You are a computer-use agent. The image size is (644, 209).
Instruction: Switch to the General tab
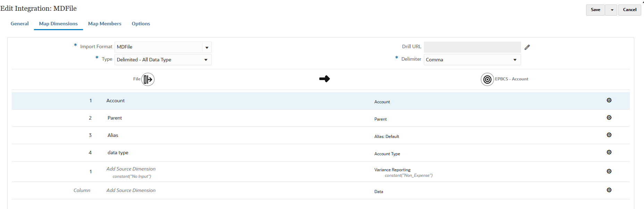point(19,24)
